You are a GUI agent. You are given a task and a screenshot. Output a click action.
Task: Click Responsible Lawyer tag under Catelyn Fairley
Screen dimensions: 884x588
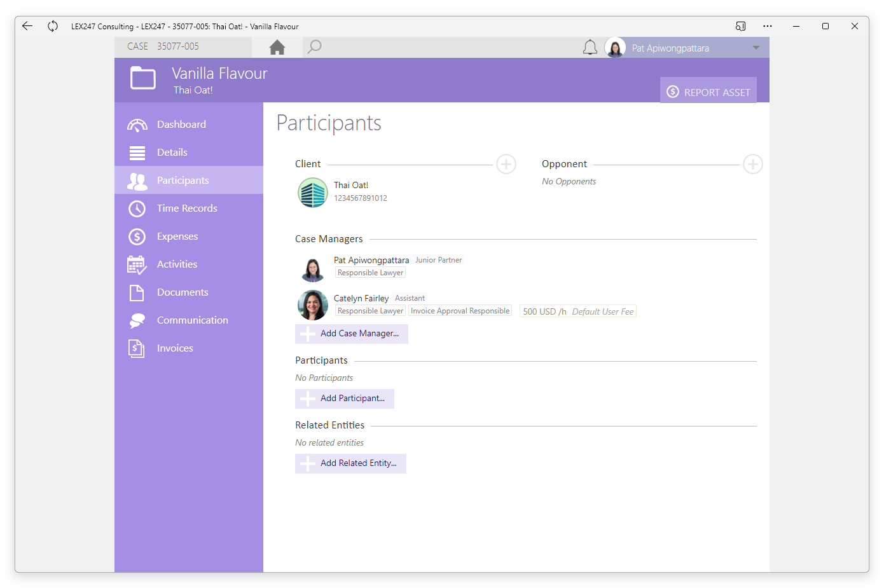click(370, 311)
